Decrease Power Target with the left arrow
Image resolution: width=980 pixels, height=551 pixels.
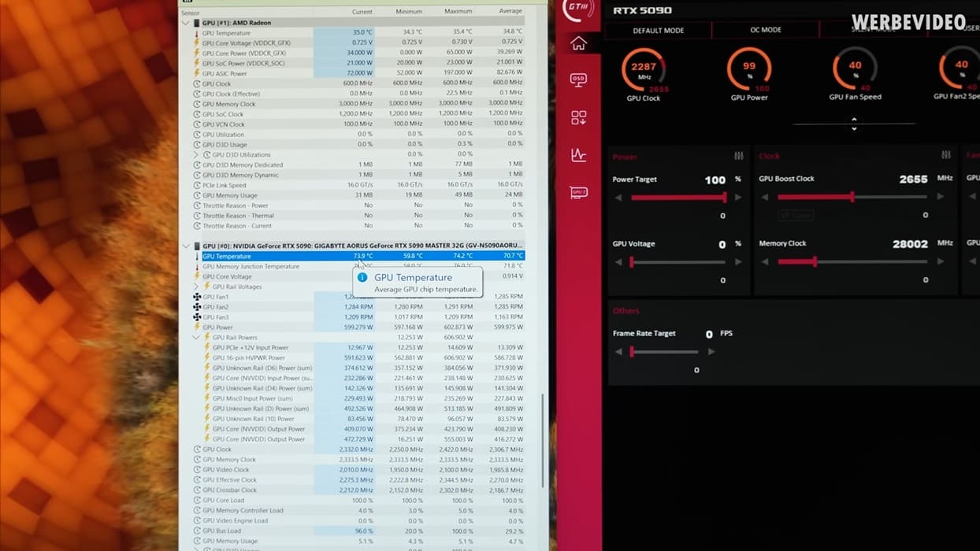[618, 198]
